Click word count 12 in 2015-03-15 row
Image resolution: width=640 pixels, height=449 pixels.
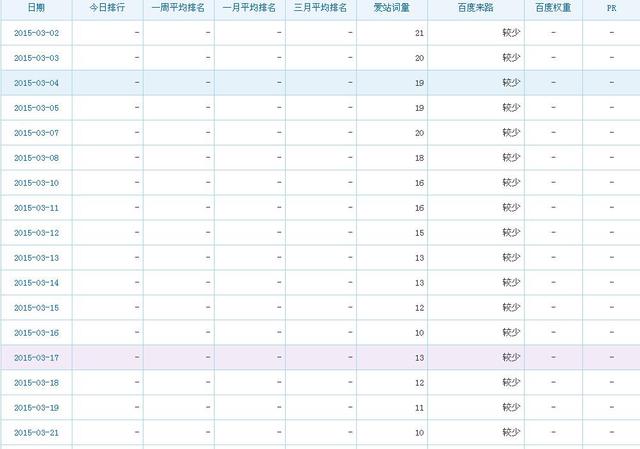point(419,308)
